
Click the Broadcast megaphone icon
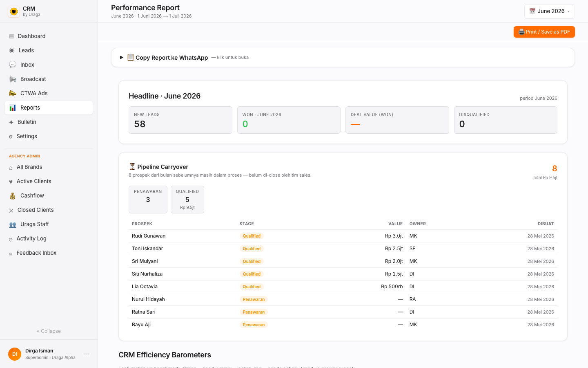point(13,79)
